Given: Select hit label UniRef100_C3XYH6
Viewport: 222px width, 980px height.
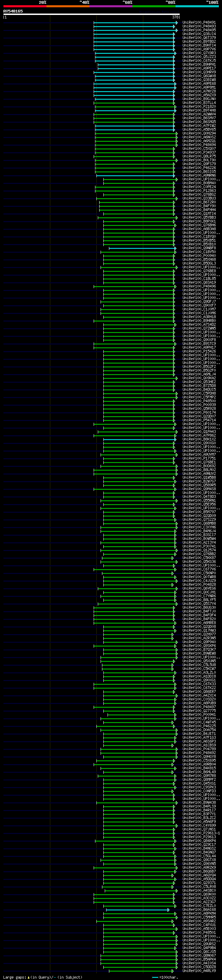Looking at the screenshot, I should pyautogui.click(x=199, y=527).
